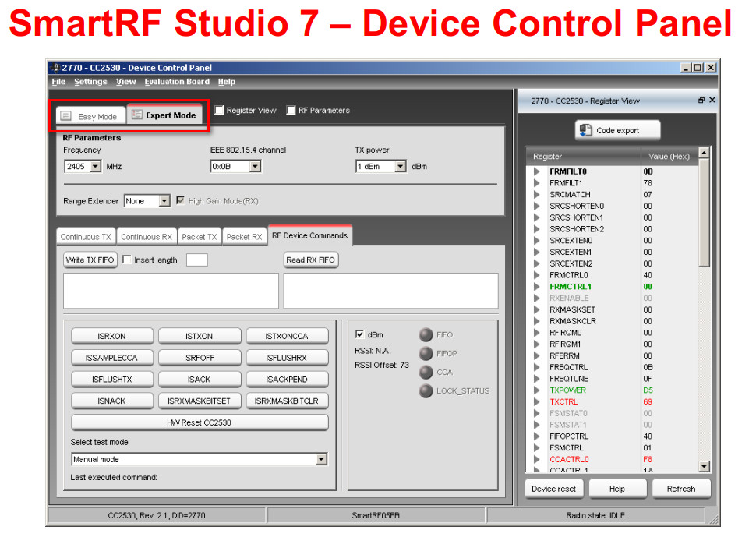Click the FIFO status indicator light
Viewport: 756px width, 537px height.
point(426,334)
